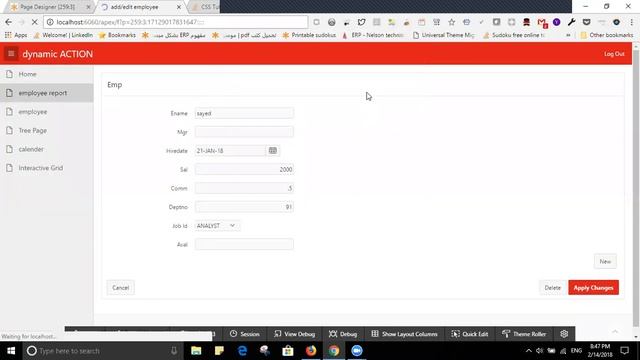The image size is (640, 360).
Task: Launch Firefox from the taskbar
Action: coord(311,351)
